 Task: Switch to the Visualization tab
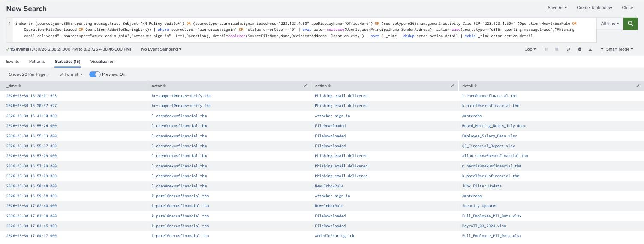102,62
